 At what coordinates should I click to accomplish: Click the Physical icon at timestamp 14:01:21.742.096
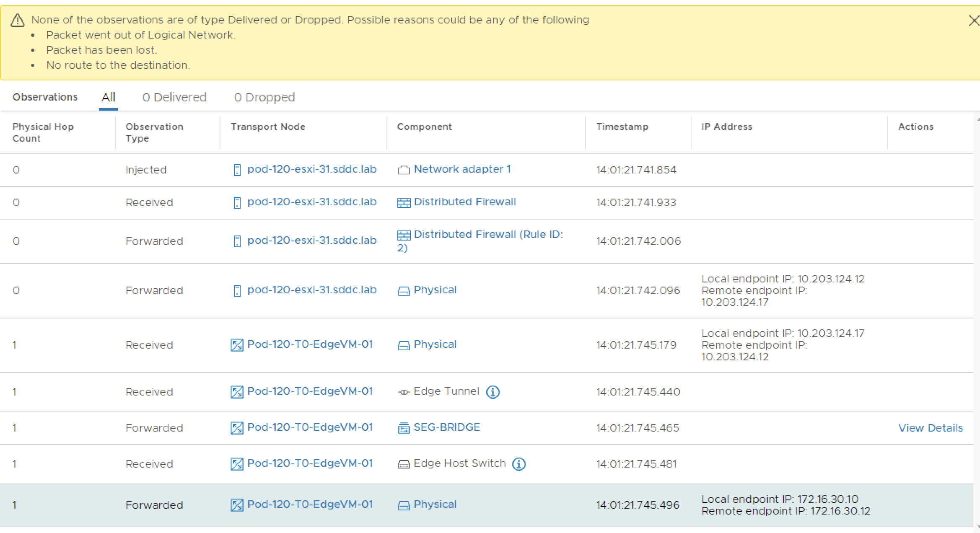click(404, 291)
